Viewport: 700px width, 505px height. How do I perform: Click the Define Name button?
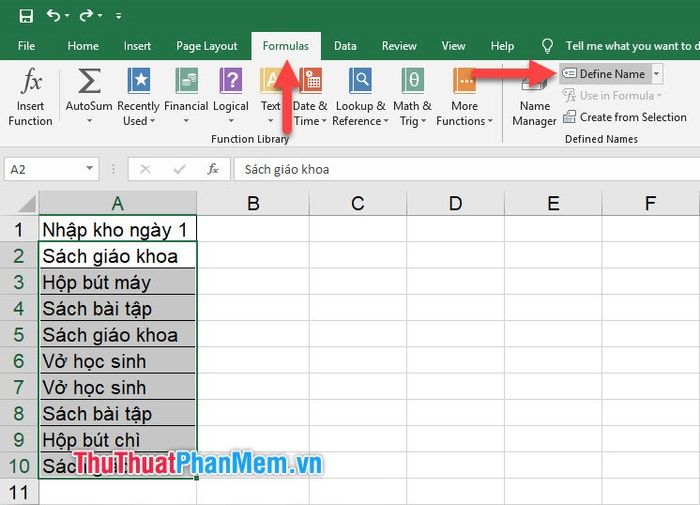604,74
